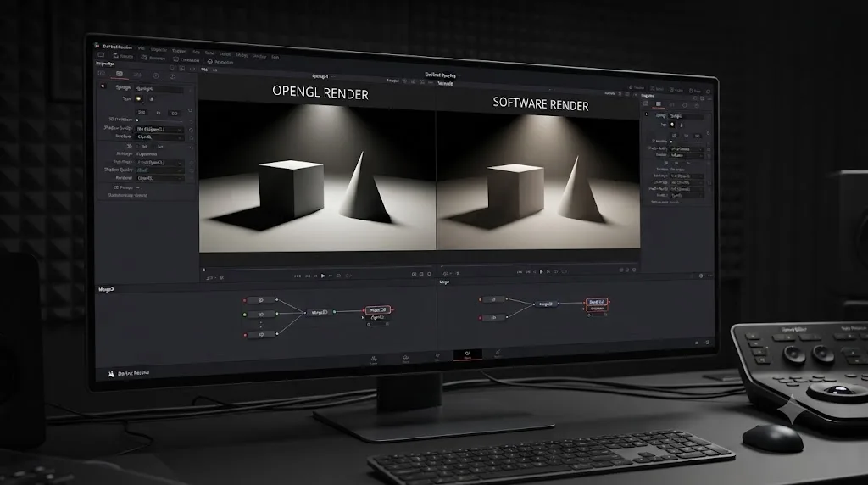Image resolution: width=868 pixels, height=485 pixels.
Task: Select the red-outlined renderer node in left graph
Action: 377,310
